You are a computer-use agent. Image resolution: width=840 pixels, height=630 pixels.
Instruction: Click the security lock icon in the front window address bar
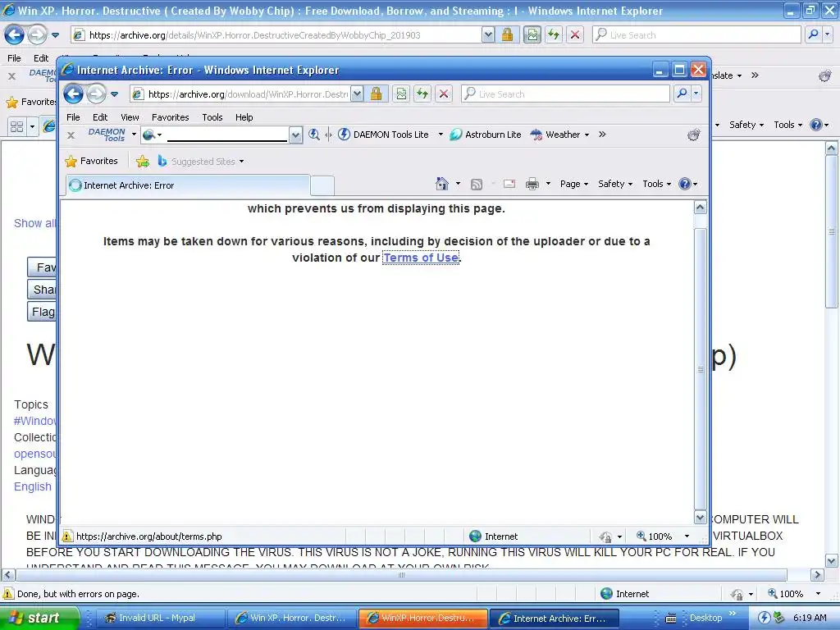pos(376,94)
